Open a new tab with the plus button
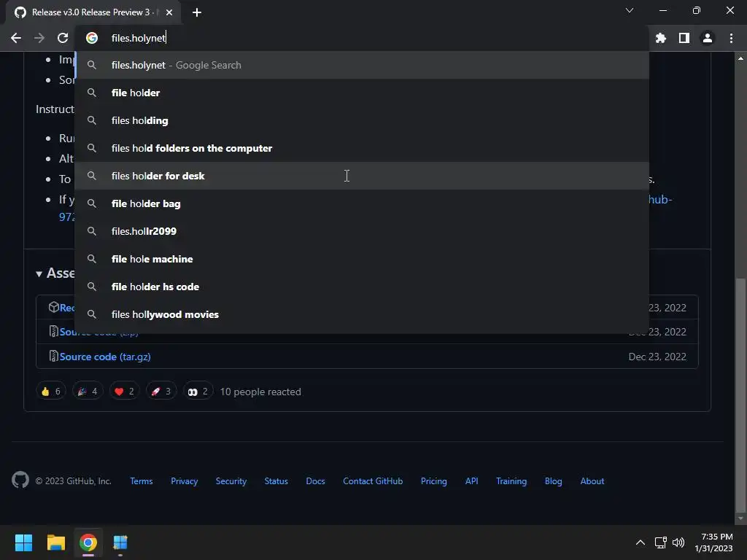This screenshot has height=560, width=747. (x=197, y=12)
